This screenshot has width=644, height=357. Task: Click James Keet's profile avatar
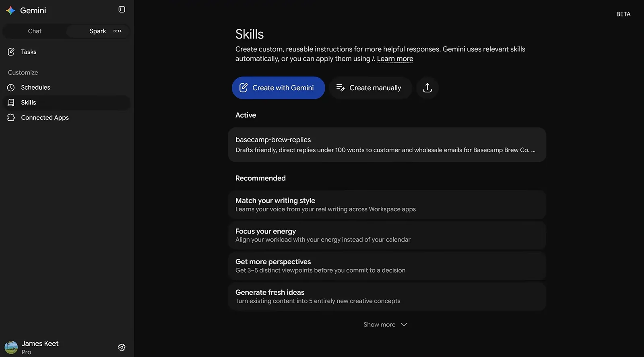click(x=11, y=347)
